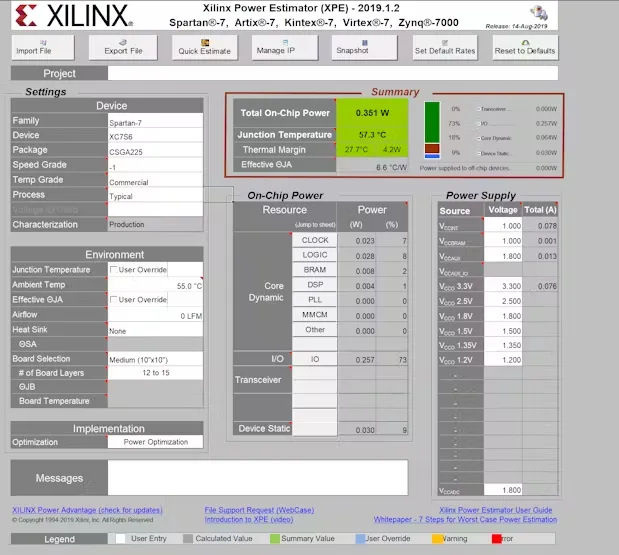Open Board Selection dropdown Medium (10"x10")
This screenshot has width=619, height=555.
(156, 359)
